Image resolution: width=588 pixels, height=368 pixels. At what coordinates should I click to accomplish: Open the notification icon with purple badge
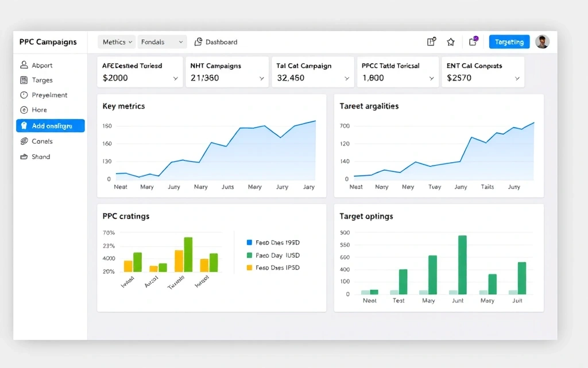pos(472,41)
